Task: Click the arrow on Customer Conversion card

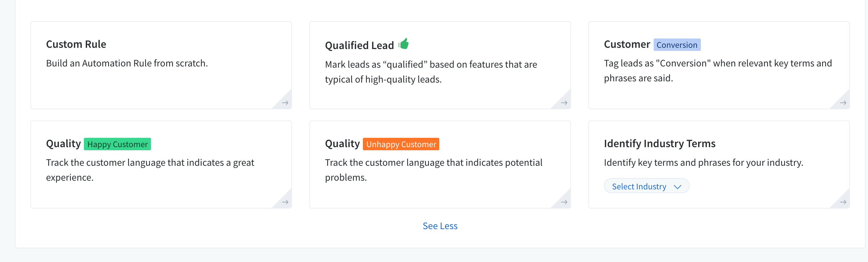Action: [x=843, y=103]
